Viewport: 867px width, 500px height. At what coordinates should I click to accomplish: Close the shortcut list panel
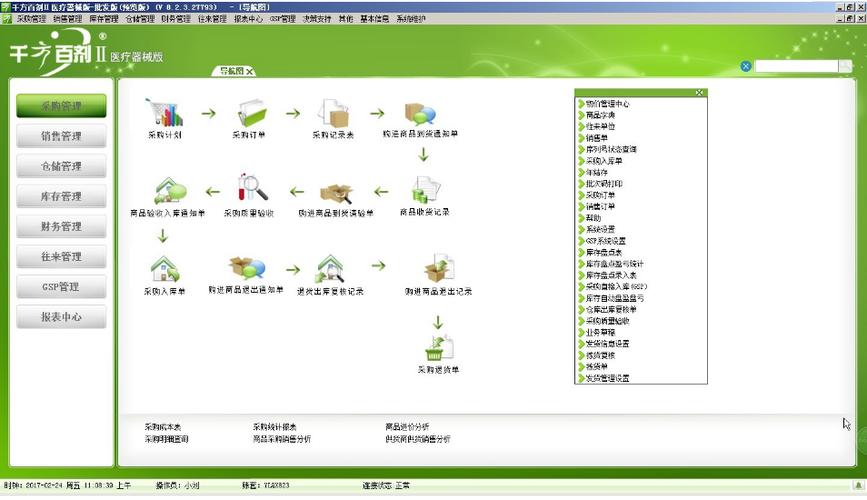[699, 92]
